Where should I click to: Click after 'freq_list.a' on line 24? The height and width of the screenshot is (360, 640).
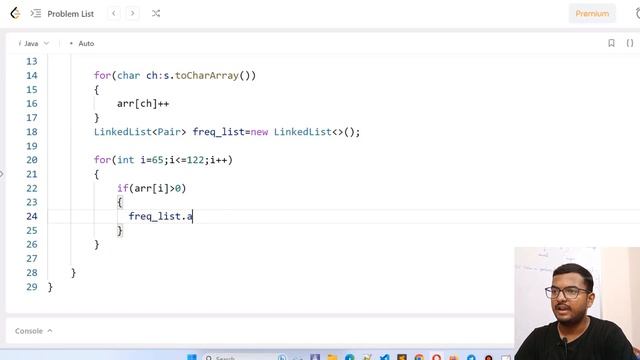tap(193, 216)
